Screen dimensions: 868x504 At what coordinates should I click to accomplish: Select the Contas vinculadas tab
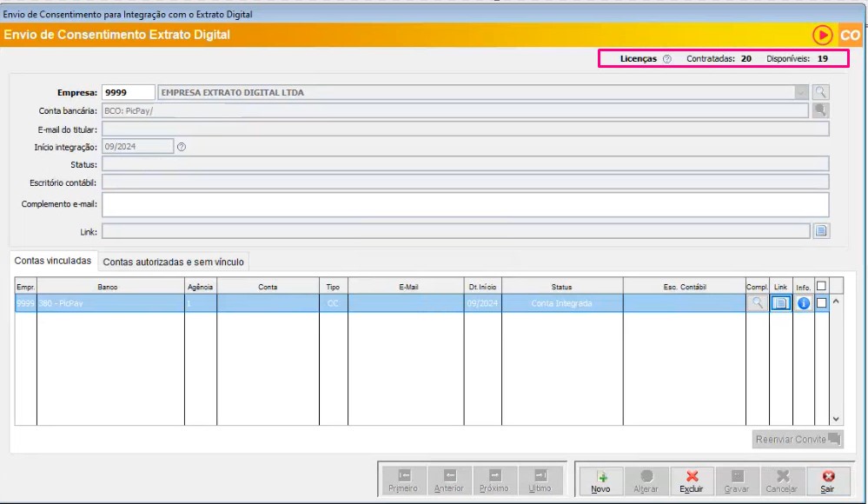pyautogui.click(x=53, y=261)
